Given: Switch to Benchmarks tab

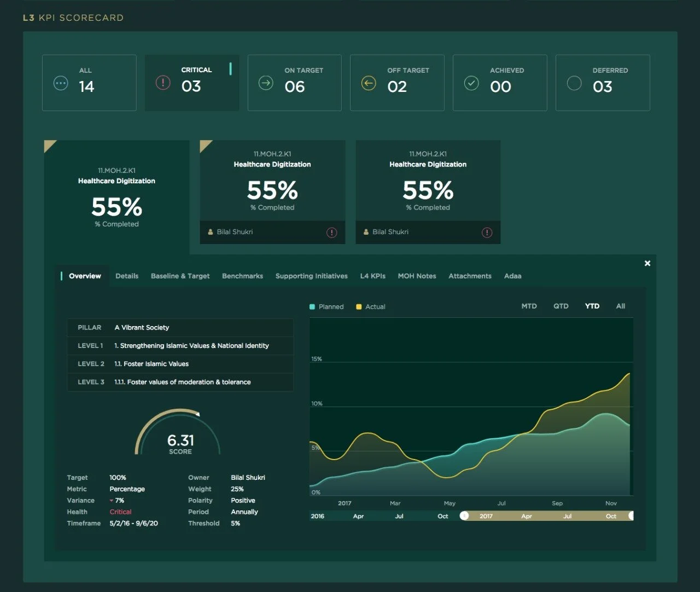Looking at the screenshot, I should click(242, 276).
